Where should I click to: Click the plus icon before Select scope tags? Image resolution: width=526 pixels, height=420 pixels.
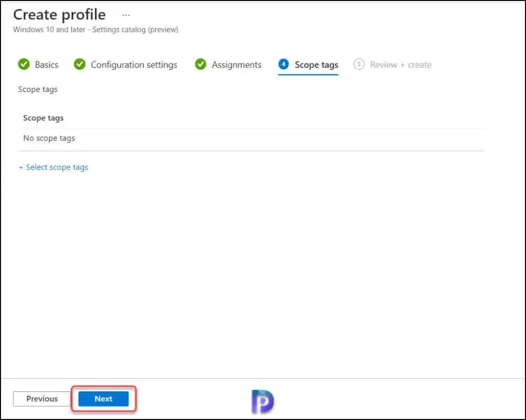click(21, 167)
